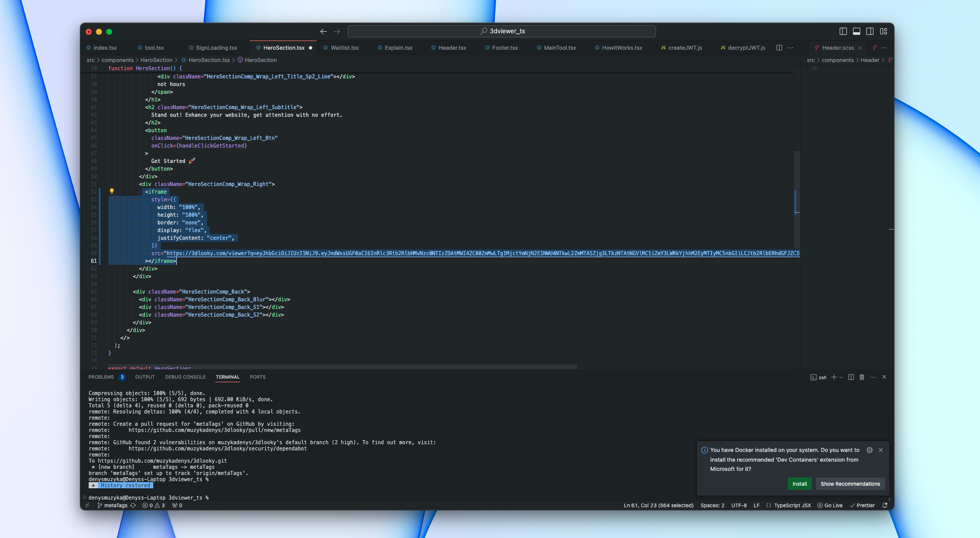Viewport: 980px width, 538px height.
Task: Open more actions for left editor group
Action: [790, 48]
